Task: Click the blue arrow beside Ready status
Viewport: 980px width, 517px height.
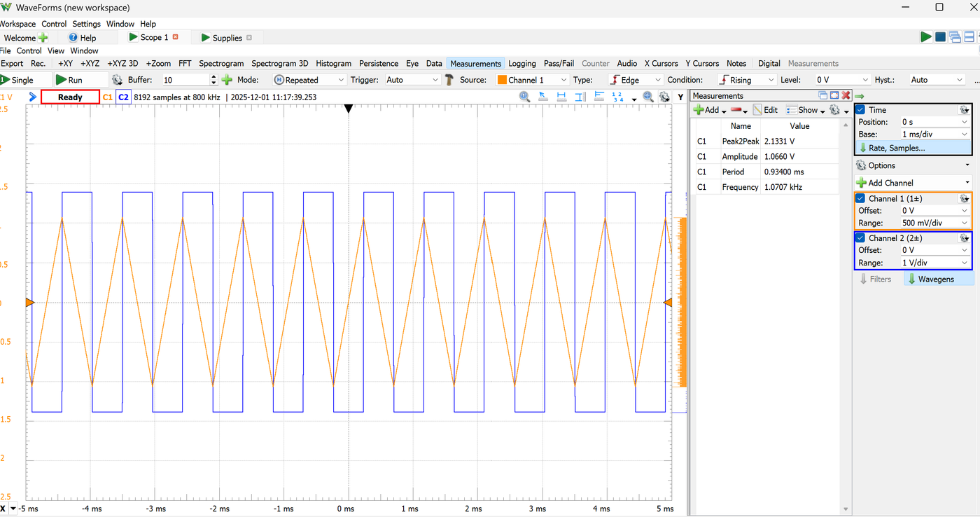Action: [33, 97]
